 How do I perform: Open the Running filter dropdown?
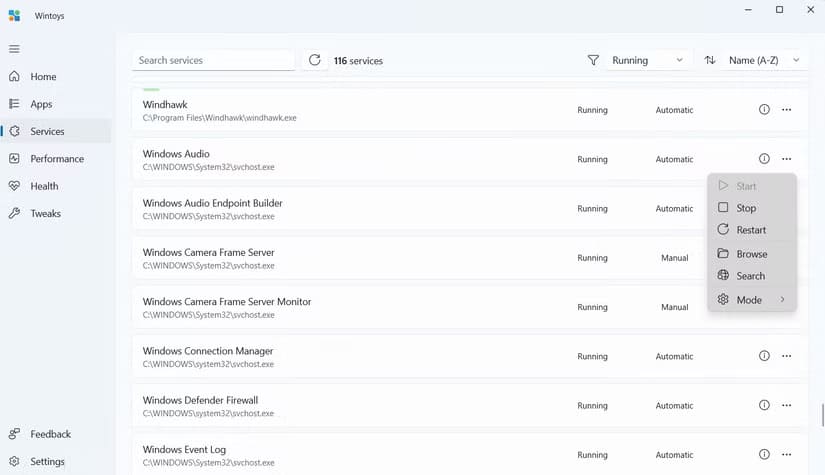coord(648,60)
